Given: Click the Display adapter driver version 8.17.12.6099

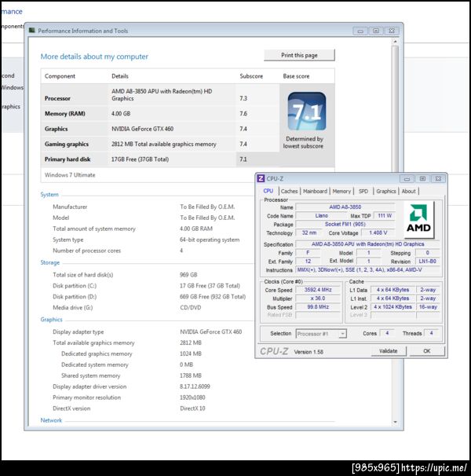Looking at the screenshot, I should click(x=195, y=386).
